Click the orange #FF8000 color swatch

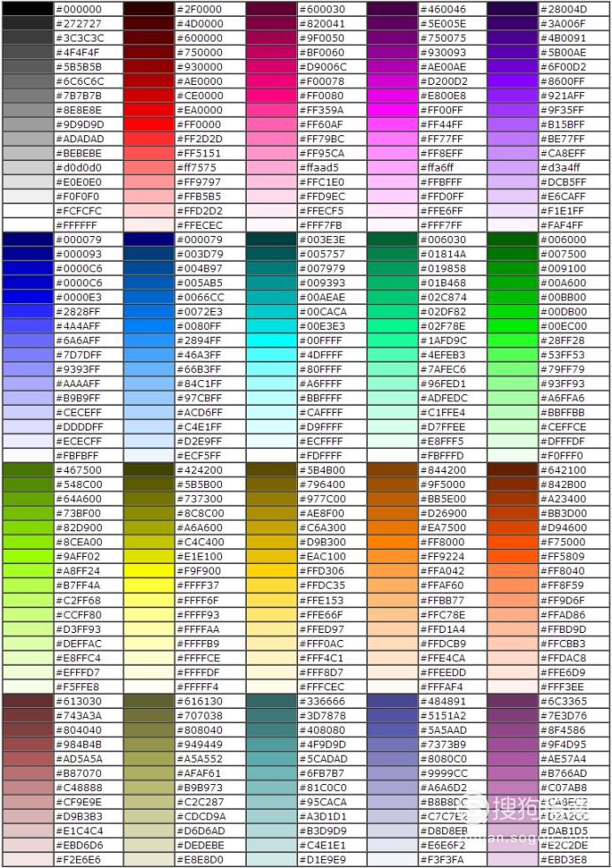click(x=392, y=541)
